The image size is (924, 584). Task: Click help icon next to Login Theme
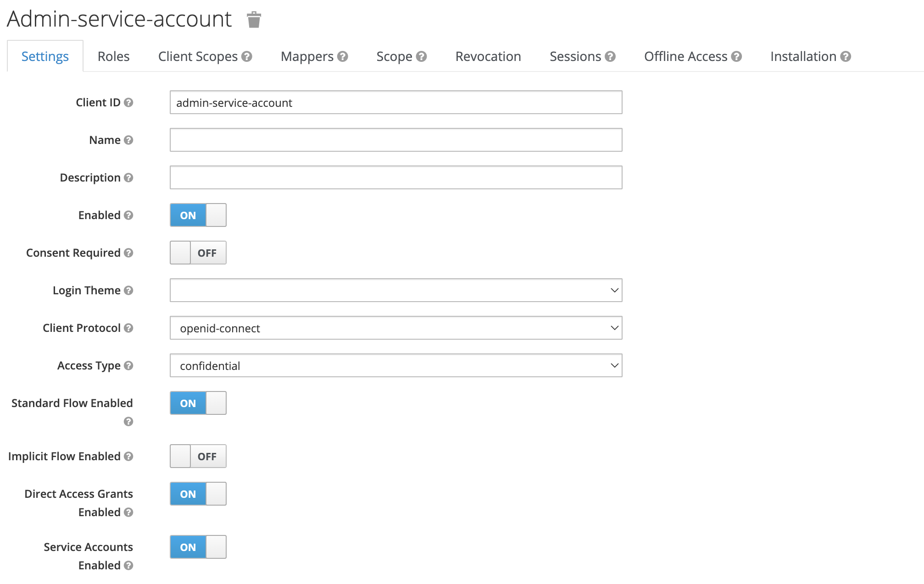(128, 290)
